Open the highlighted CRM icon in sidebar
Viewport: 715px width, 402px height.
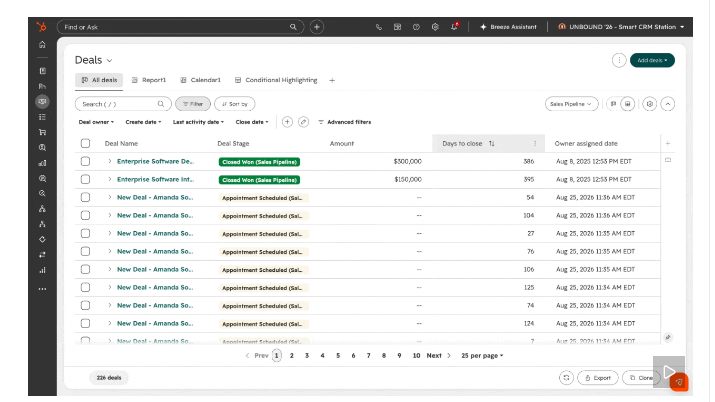[x=42, y=102]
